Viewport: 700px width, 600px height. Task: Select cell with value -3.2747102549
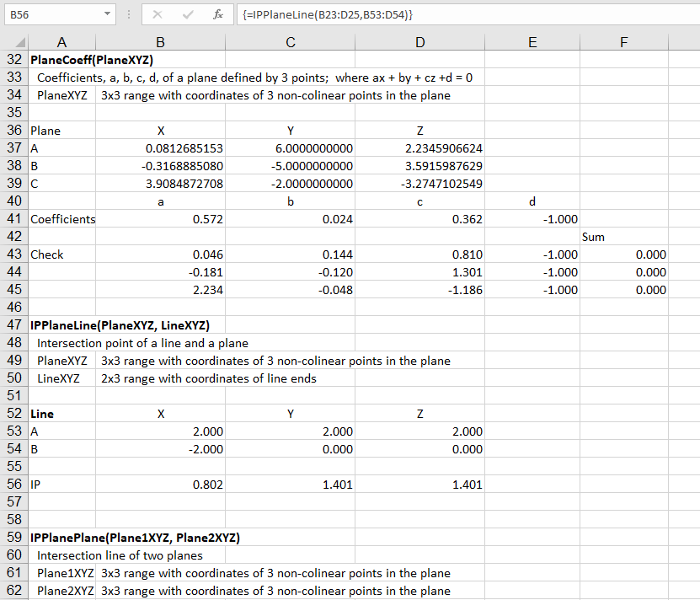click(419, 184)
